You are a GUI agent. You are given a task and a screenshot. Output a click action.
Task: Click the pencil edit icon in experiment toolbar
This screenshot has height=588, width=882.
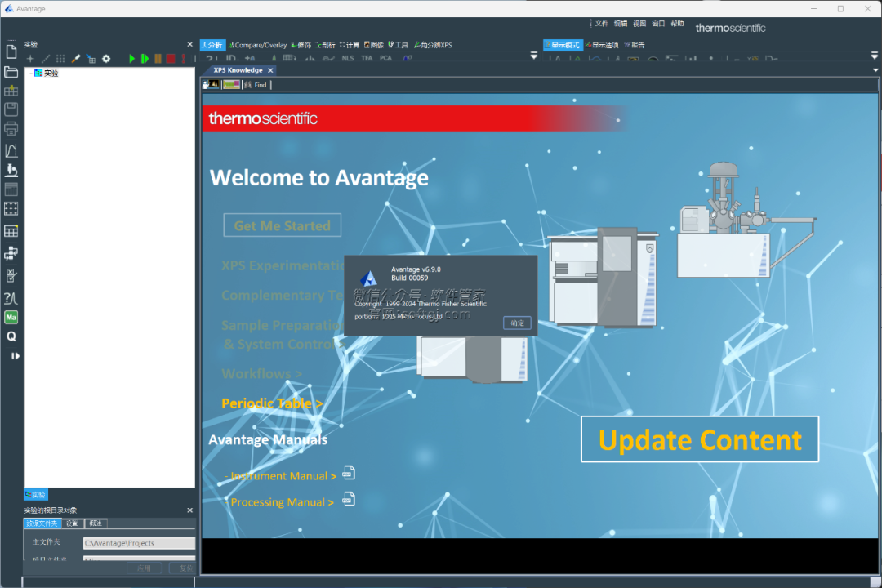click(75, 59)
